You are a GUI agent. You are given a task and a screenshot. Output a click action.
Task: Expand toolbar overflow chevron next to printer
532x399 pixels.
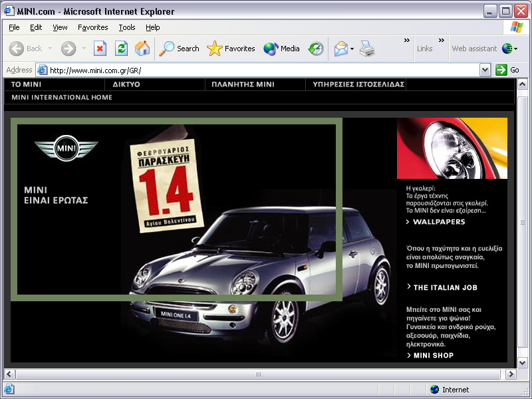click(407, 41)
